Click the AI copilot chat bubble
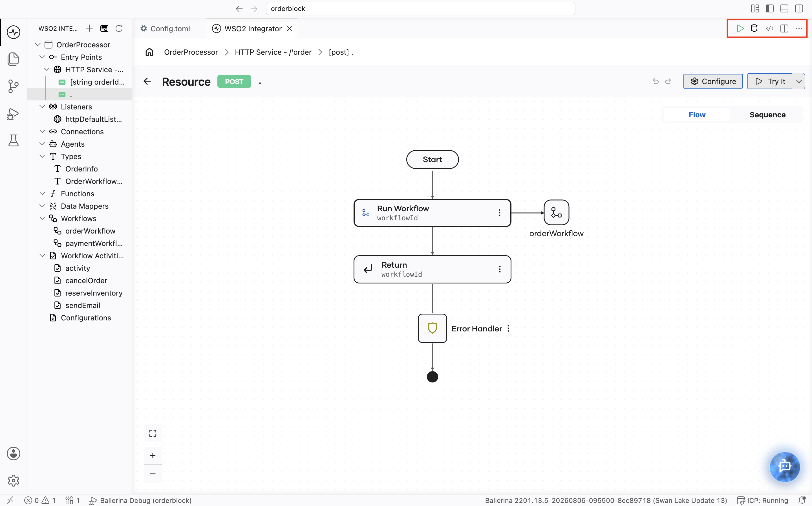812x506 pixels. pyautogui.click(x=785, y=467)
